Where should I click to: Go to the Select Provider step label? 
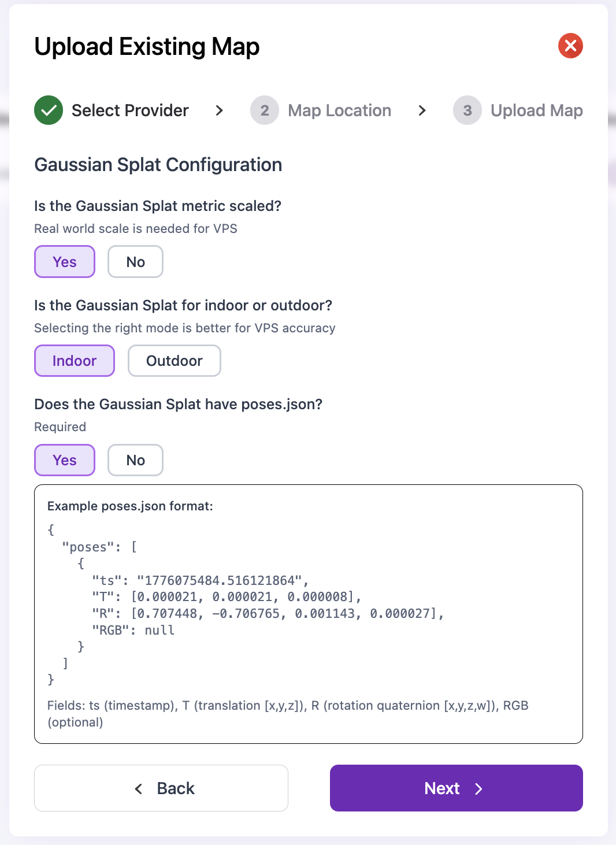[x=130, y=110]
